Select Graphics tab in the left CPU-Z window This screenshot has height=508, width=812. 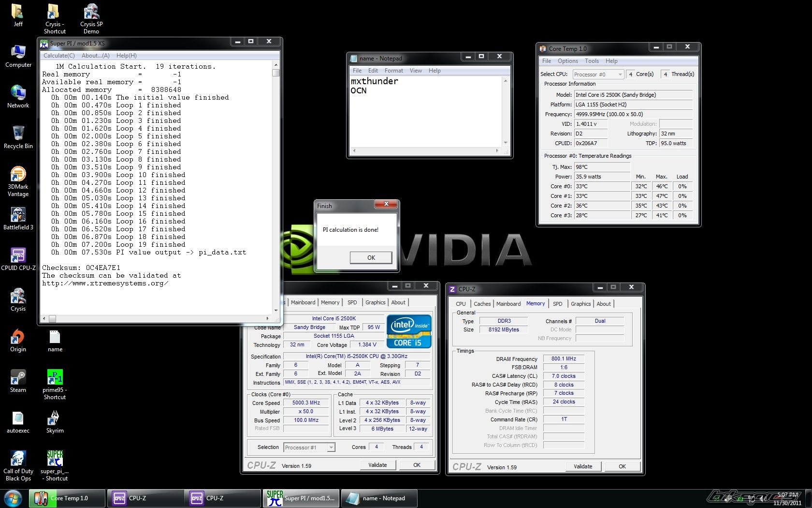(375, 302)
